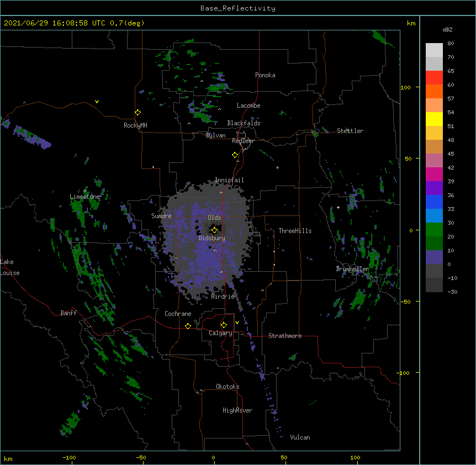Click the Airdrie city label
The height and width of the screenshot is (465, 476).
223,297
